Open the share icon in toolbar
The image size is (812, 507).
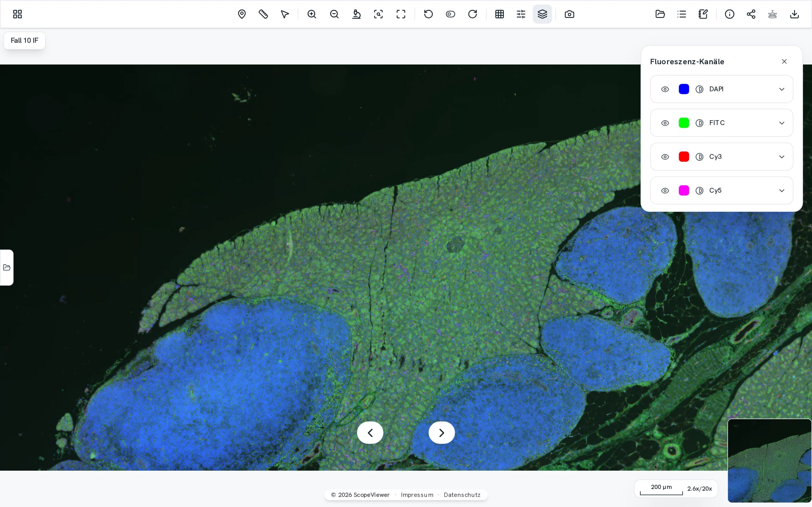click(751, 14)
